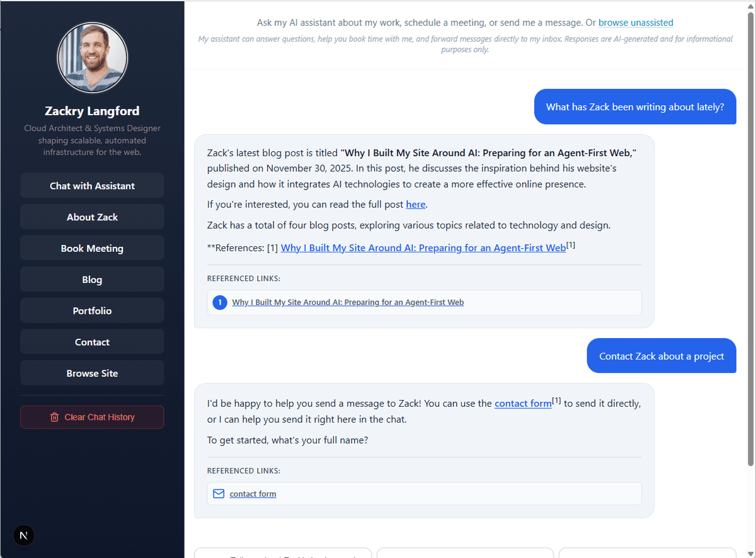Click the Browse Site sidebar button
This screenshot has width=756, height=558.
tap(92, 373)
